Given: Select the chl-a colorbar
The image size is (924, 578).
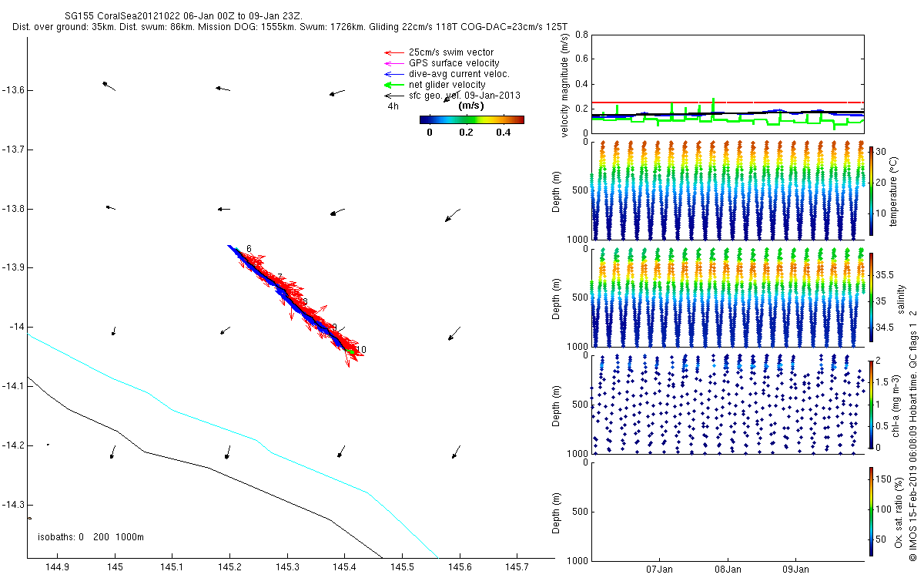Looking at the screenshot, I should [871, 403].
